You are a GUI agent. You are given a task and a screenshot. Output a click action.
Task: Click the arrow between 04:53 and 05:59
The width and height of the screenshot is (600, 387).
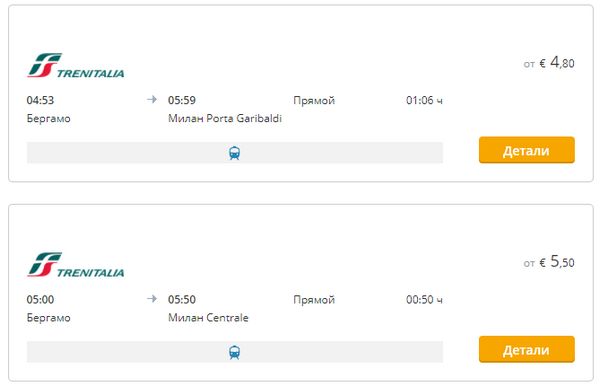[x=152, y=100]
